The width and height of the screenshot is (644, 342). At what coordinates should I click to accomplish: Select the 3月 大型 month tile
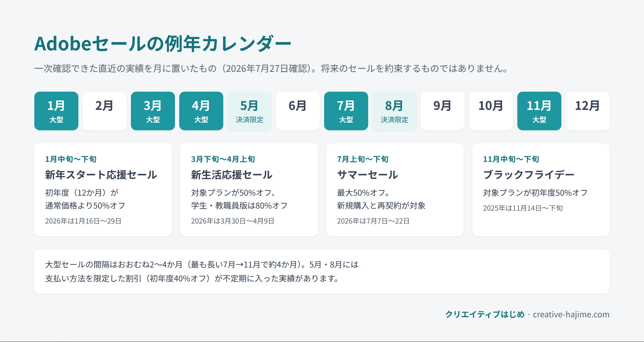(153, 111)
